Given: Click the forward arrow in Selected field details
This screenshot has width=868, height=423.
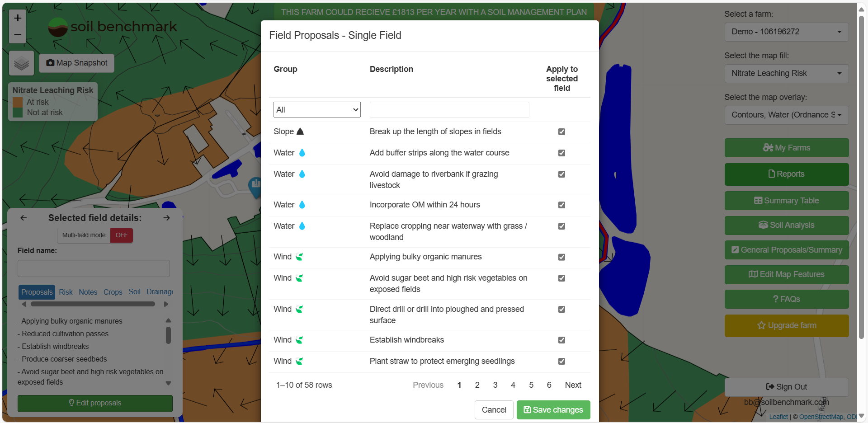Looking at the screenshot, I should pos(166,218).
